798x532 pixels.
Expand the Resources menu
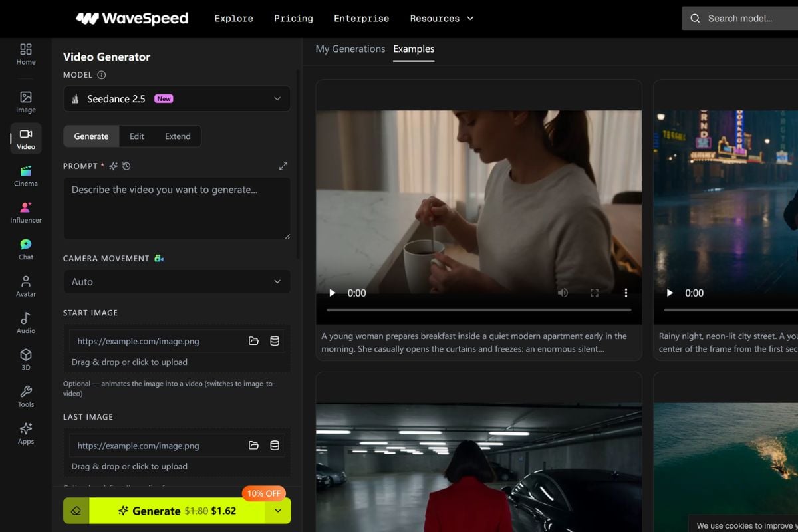click(x=442, y=19)
